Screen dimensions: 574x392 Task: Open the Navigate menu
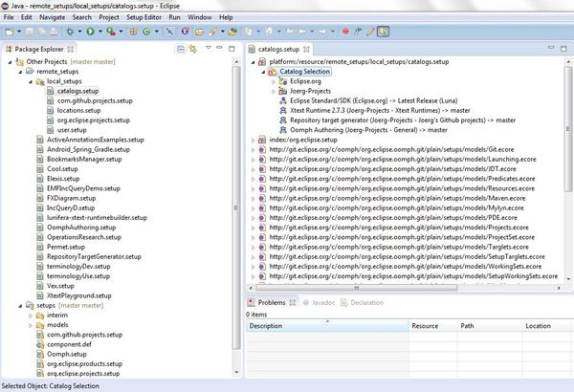click(x=53, y=17)
